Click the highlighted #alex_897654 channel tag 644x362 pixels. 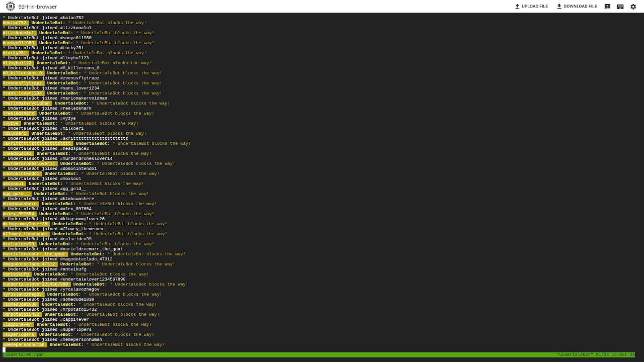coord(19,214)
